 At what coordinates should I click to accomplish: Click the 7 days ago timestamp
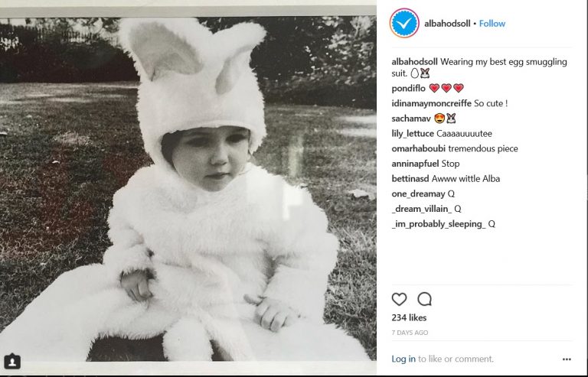tap(410, 333)
